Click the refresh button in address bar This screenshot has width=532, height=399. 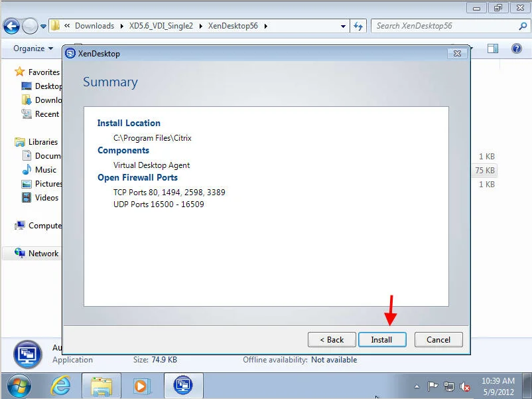coord(358,26)
